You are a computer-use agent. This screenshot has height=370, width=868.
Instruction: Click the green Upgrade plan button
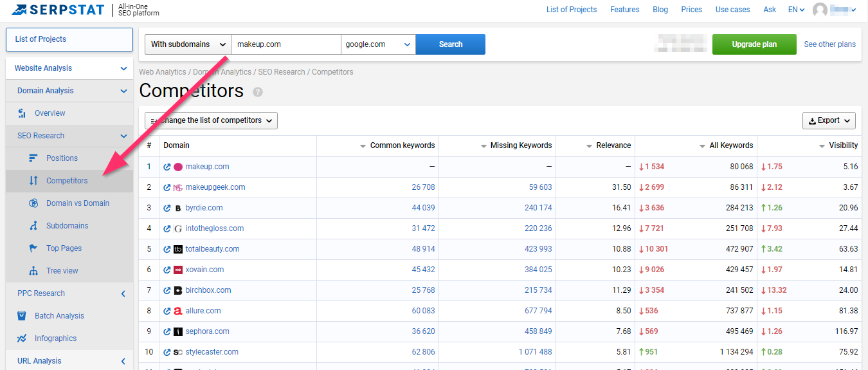pos(754,44)
